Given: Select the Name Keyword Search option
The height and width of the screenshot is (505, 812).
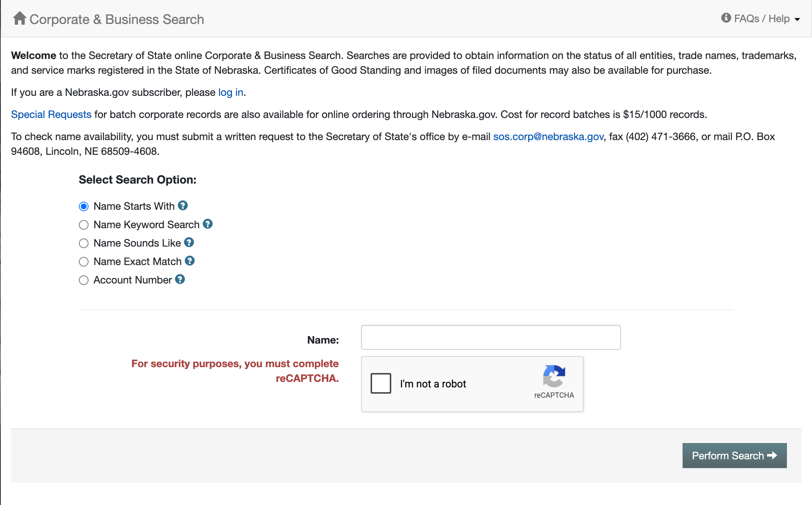Looking at the screenshot, I should click(84, 225).
